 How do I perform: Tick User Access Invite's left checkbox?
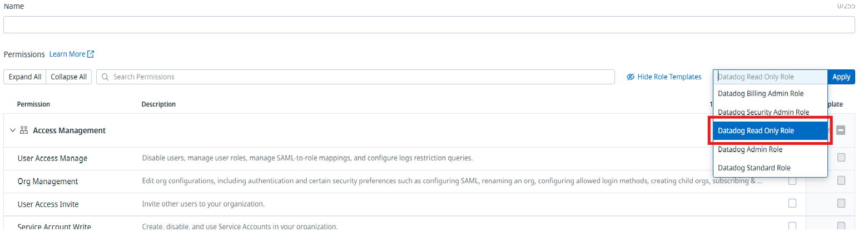pos(792,204)
